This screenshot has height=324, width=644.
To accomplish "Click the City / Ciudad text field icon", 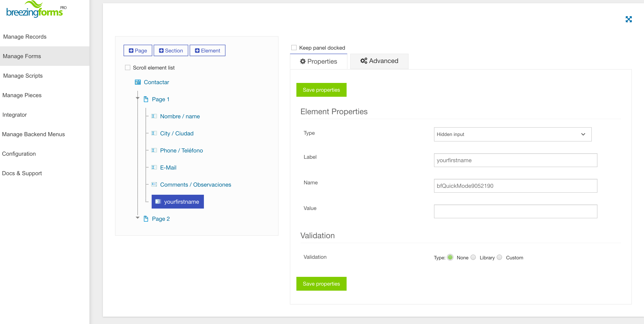I will (154, 133).
